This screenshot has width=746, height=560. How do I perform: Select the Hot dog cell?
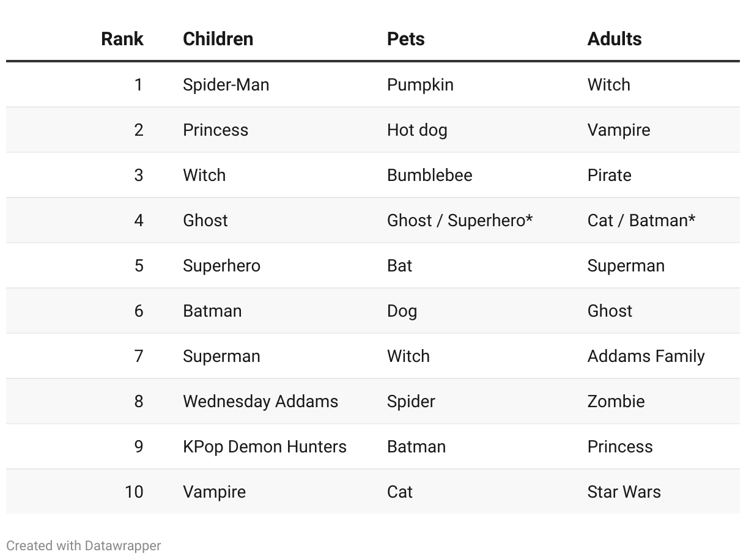tap(417, 130)
